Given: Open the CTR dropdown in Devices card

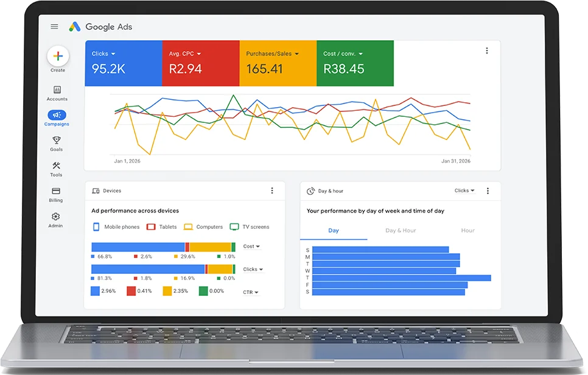Looking at the screenshot, I should [x=251, y=292].
